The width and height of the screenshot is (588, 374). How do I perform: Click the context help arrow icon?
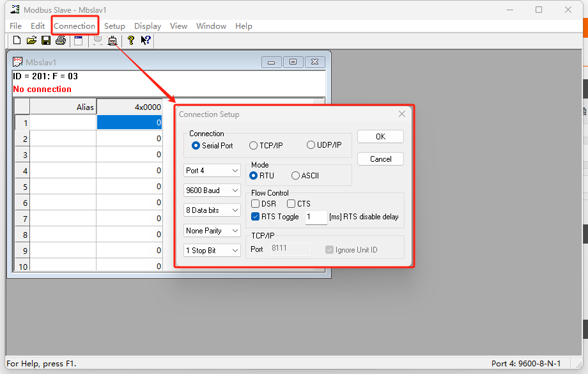[x=146, y=41]
